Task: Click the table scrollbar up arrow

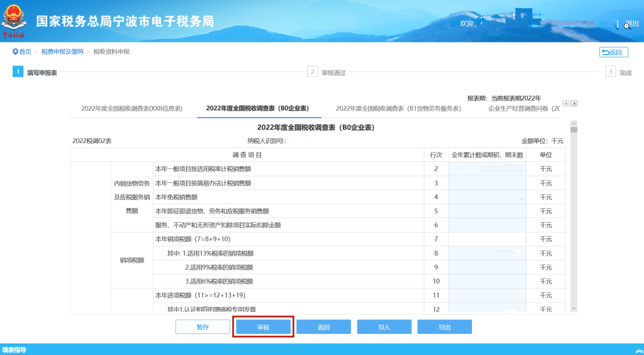Action: tap(574, 124)
